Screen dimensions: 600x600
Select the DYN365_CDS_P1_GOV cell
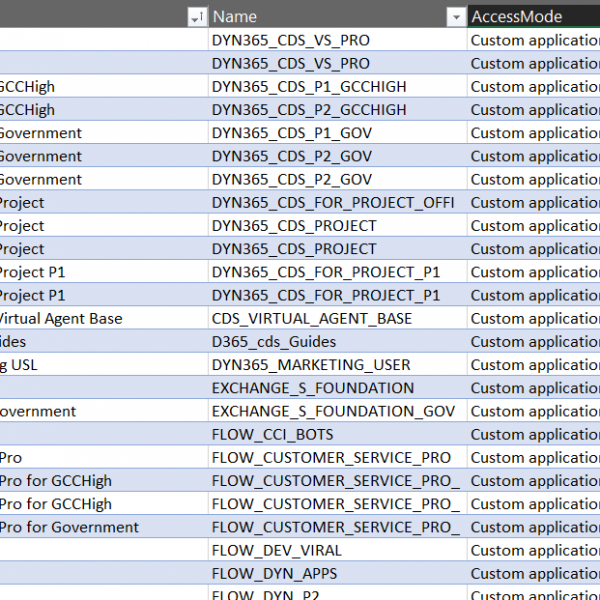[x=338, y=133]
